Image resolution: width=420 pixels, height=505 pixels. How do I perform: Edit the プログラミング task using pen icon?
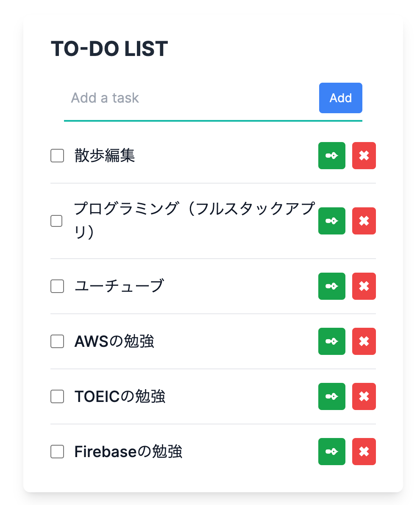[331, 221]
